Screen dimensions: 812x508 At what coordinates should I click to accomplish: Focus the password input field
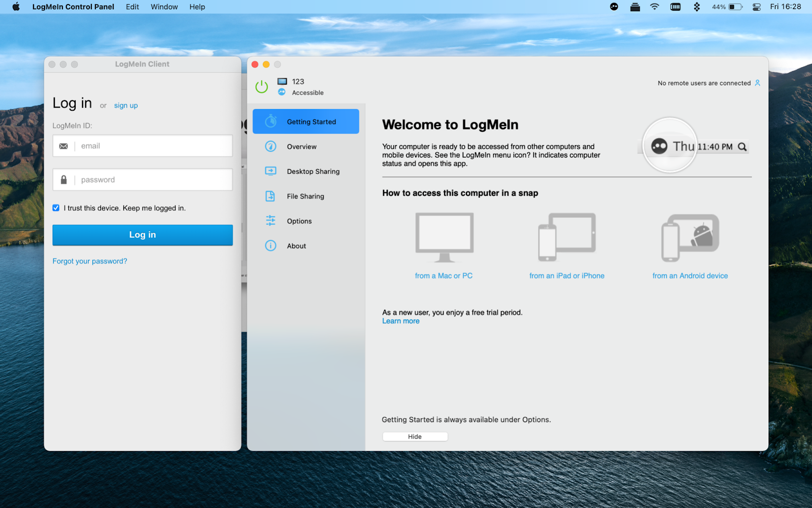click(143, 180)
